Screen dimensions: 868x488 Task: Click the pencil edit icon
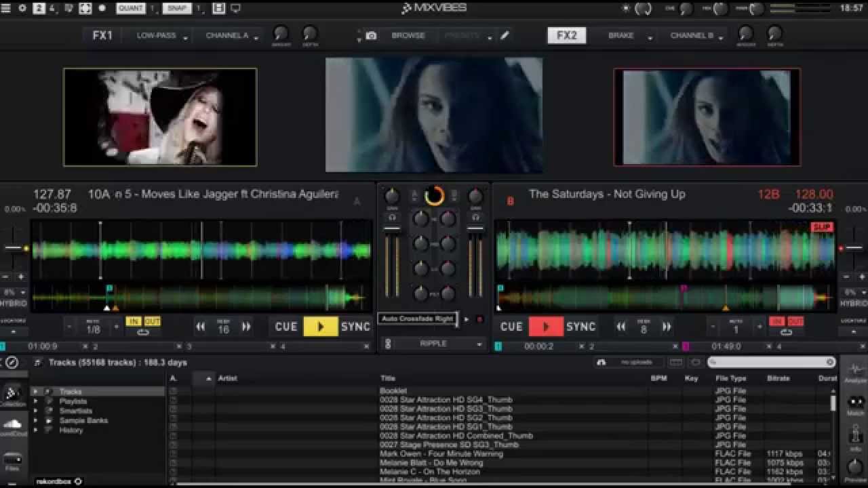505,35
